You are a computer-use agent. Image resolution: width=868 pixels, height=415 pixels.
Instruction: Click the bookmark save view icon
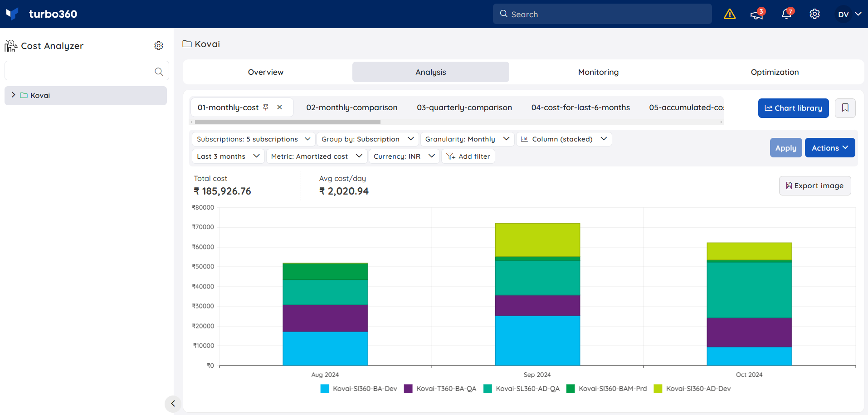tap(845, 108)
